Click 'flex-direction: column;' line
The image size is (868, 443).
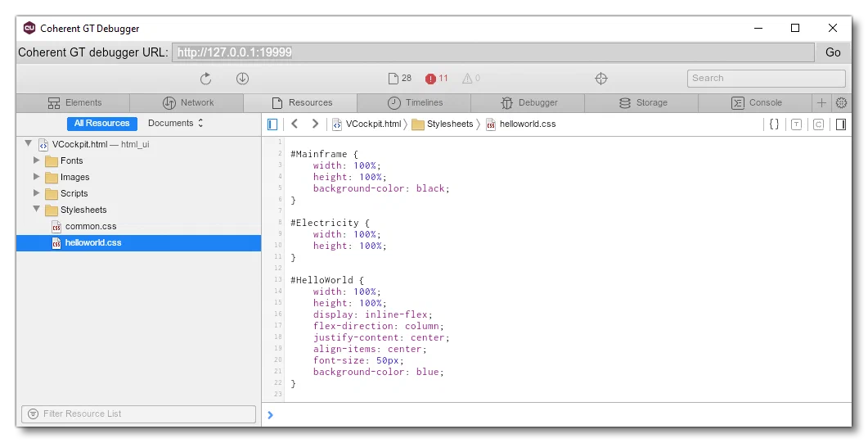(x=379, y=326)
